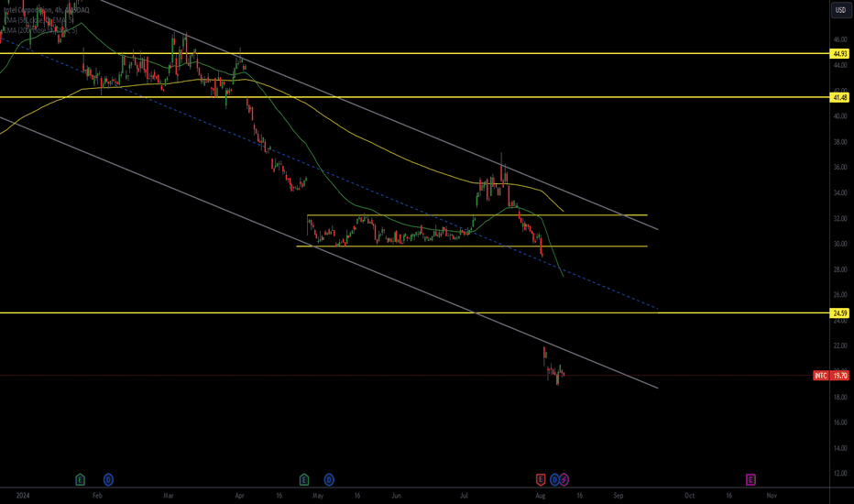Select the EMA 200 indicator legend
Image resolution: width=854 pixels, height=504 pixels.
(39, 30)
